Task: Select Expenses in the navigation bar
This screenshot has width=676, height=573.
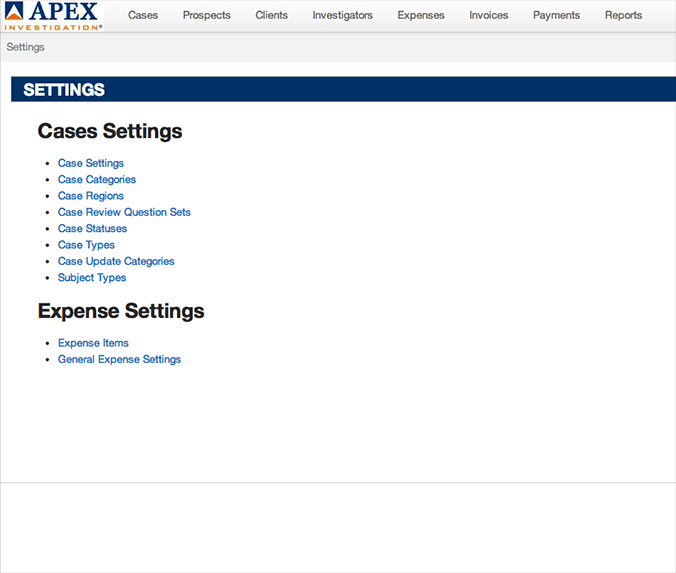Action: point(421,15)
